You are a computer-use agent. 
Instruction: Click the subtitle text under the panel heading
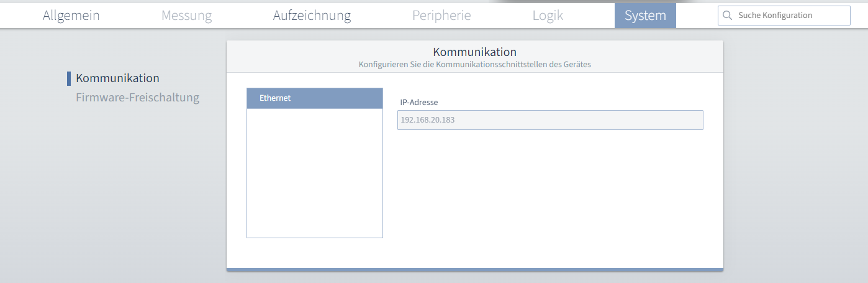(474, 64)
